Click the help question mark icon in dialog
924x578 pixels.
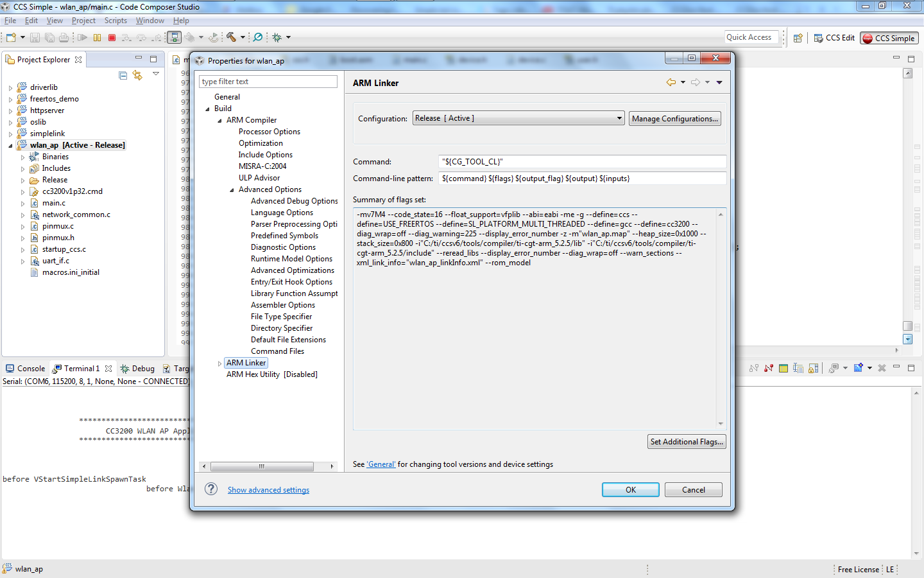click(211, 489)
